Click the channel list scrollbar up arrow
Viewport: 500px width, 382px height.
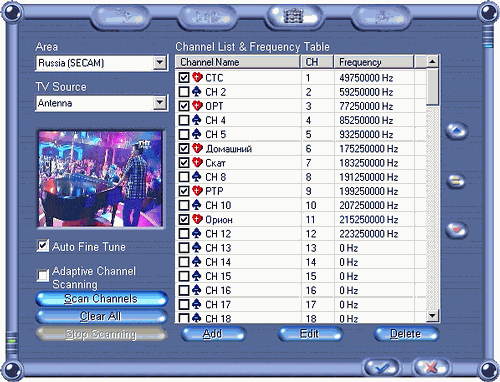click(433, 62)
